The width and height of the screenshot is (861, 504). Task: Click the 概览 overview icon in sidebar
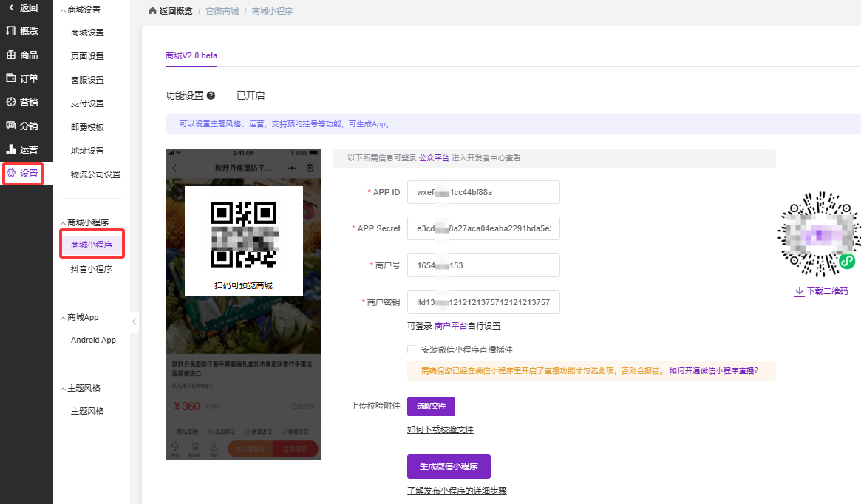(x=11, y=31)
